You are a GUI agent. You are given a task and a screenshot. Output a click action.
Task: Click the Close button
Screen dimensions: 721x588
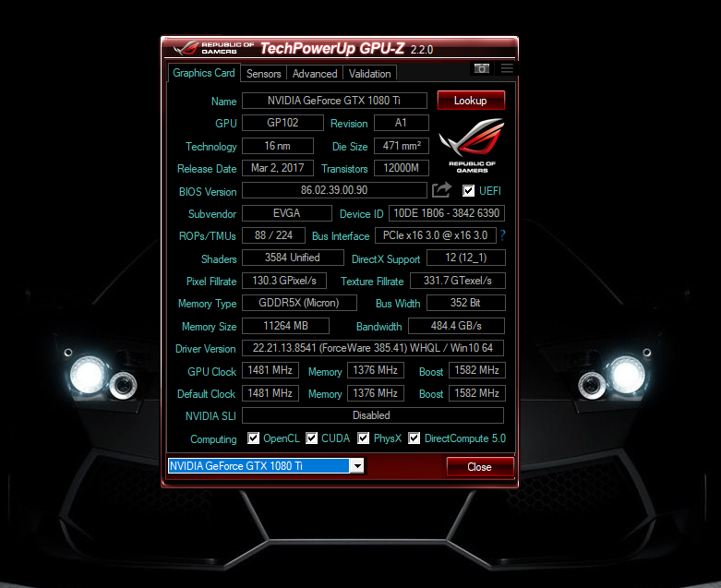480,467
